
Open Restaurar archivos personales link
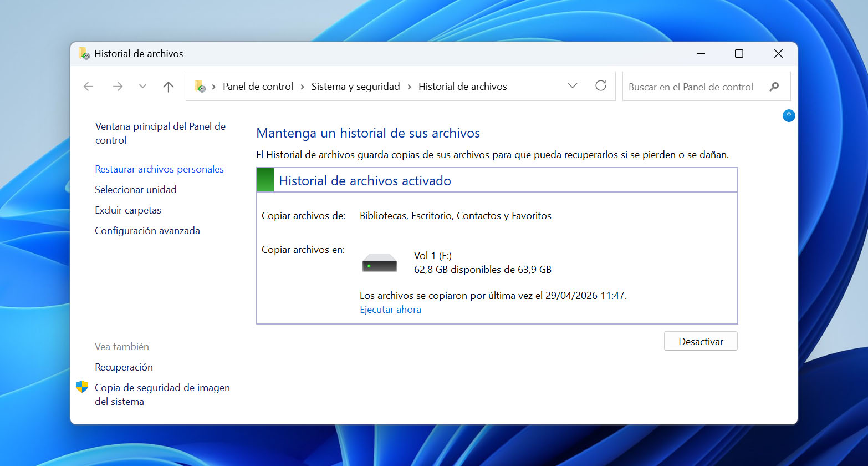click(159, 169)
